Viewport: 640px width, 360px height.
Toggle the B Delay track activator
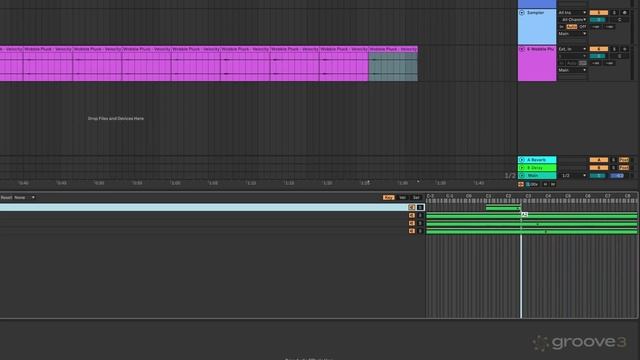[599, 168]
